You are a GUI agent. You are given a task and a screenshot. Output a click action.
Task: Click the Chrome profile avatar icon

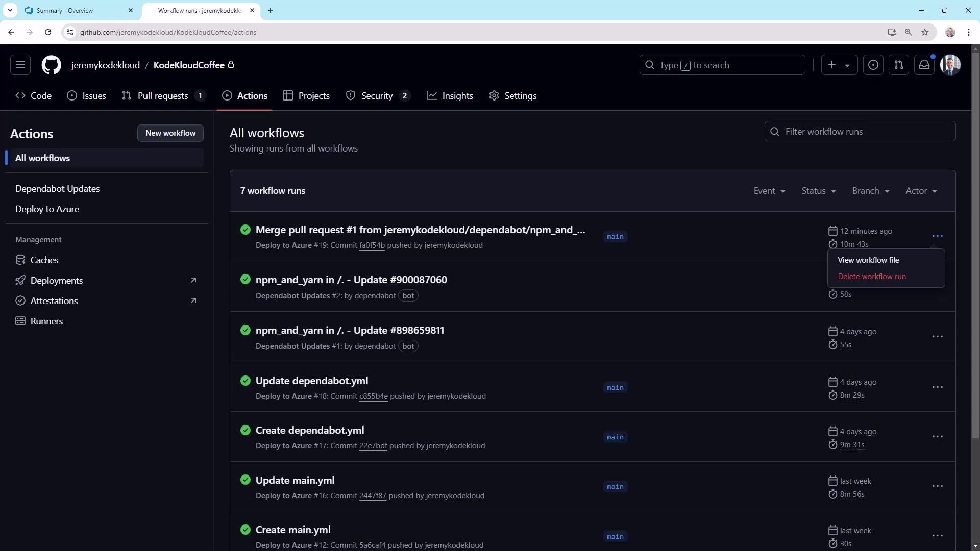(950, 32)
